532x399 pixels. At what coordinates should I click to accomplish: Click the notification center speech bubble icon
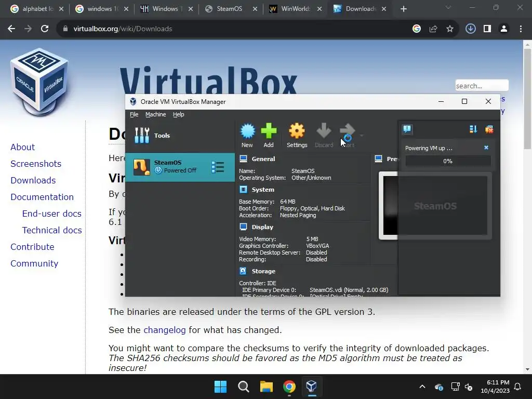click(407, 129)
